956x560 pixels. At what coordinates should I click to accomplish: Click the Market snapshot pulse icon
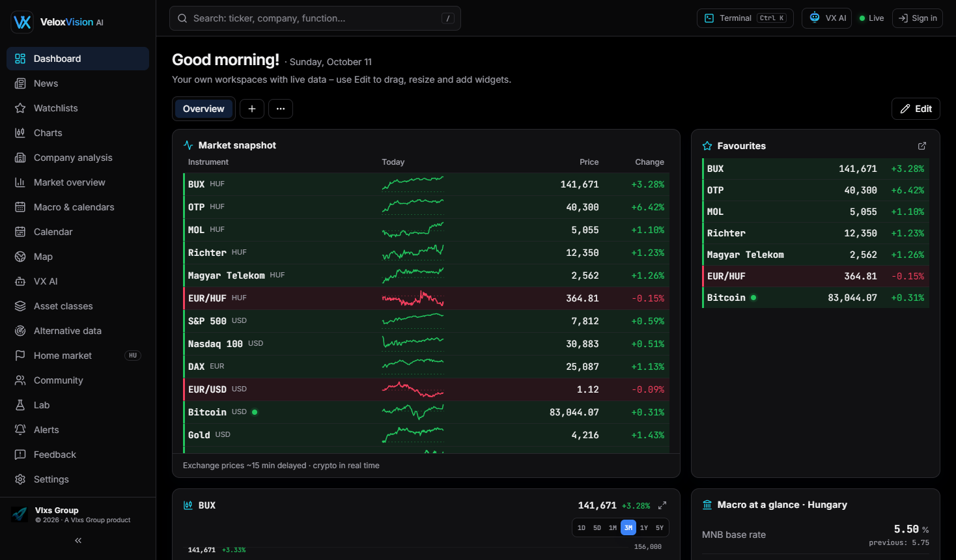pos(188,145)
